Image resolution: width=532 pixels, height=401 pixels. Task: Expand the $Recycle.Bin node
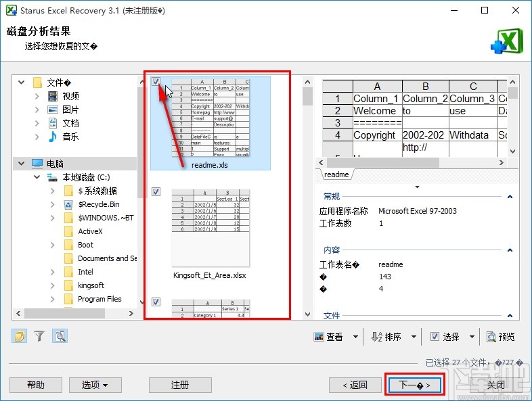[x=53, y=204]
